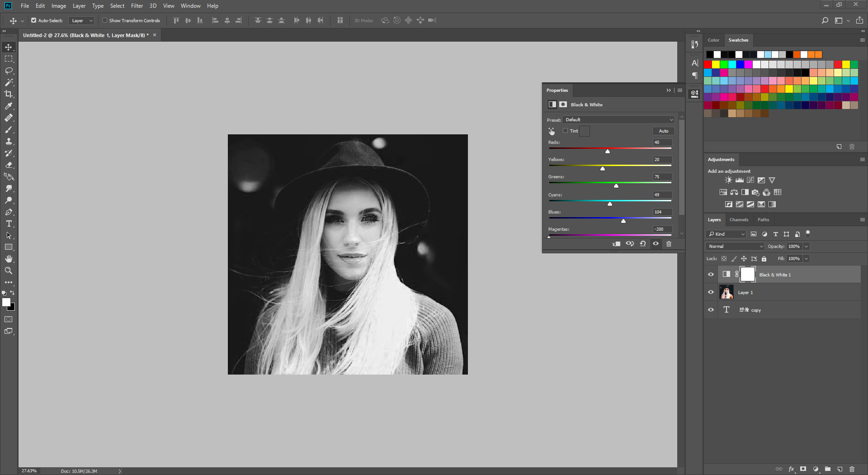Toggle lock transparent pixels
This screenshot has height=475, width=868.
[x=724, y=259]
